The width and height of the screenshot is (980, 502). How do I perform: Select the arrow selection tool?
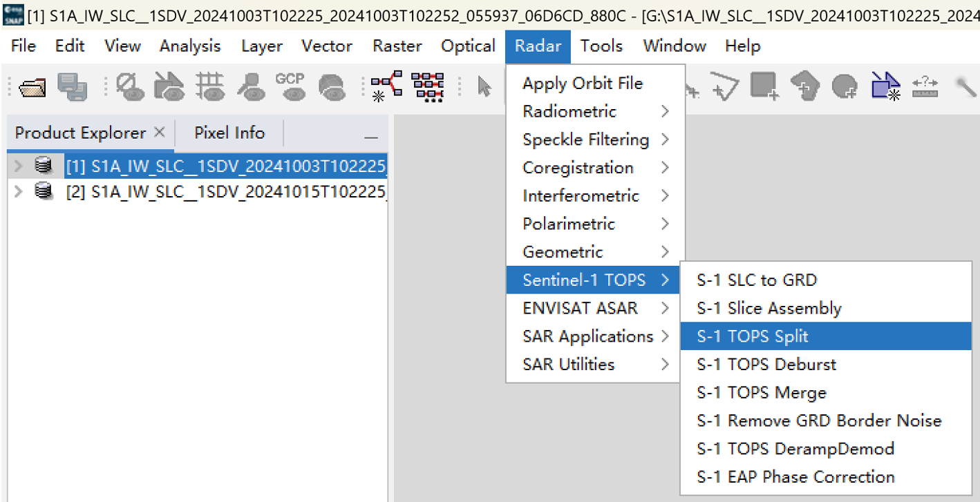pyautogui.click(x=485, y=87)
